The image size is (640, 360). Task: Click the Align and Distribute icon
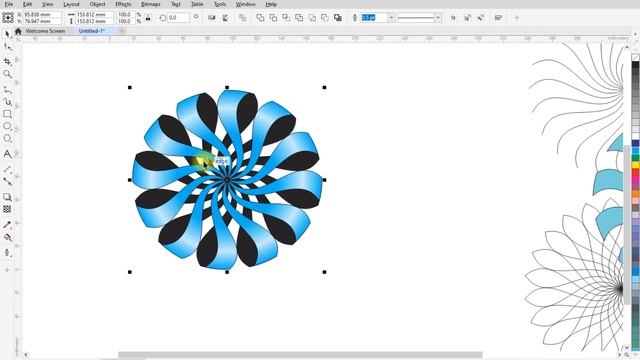(x=498, y=18)
